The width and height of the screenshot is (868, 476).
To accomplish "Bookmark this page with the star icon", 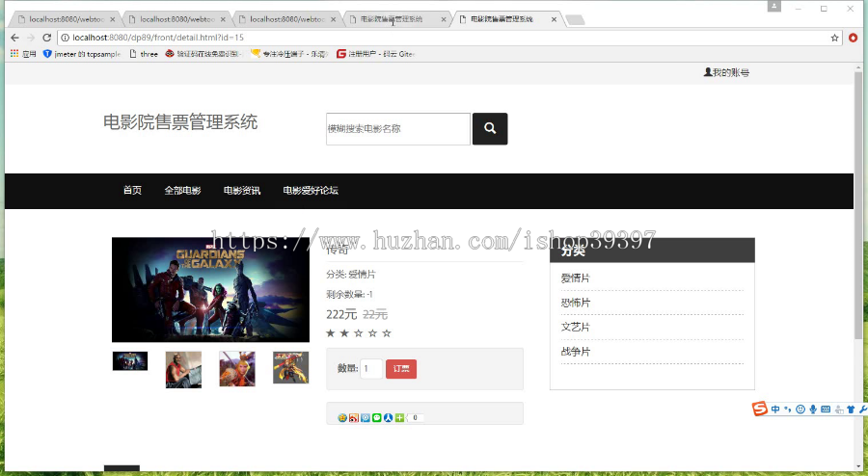I will [x=835, y=38].
